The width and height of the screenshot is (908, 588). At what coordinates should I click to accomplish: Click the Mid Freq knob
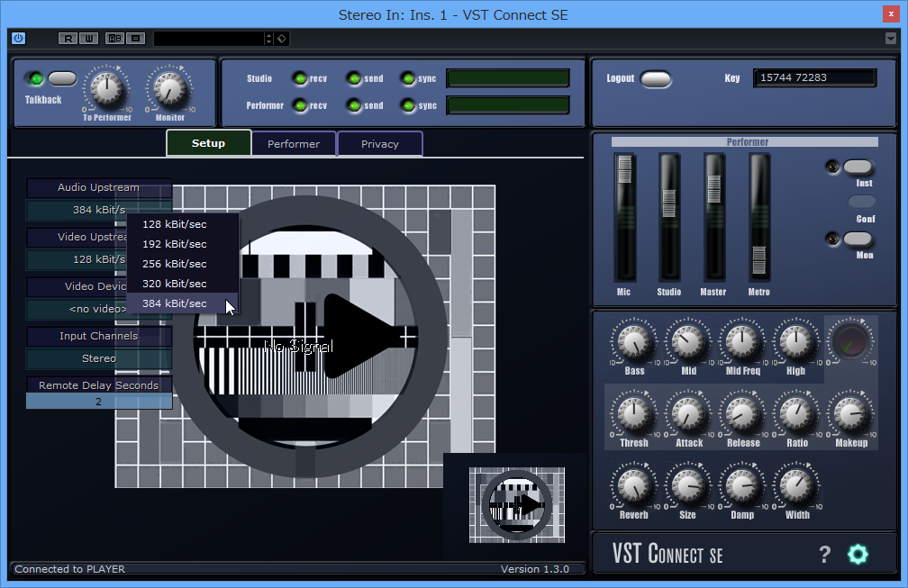tap(742, 341)
